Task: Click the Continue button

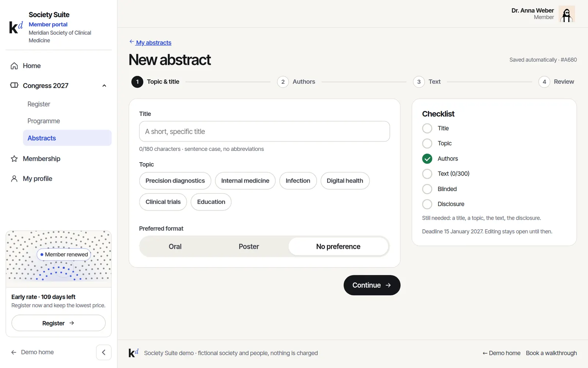Action: click(x=372, y=285)
